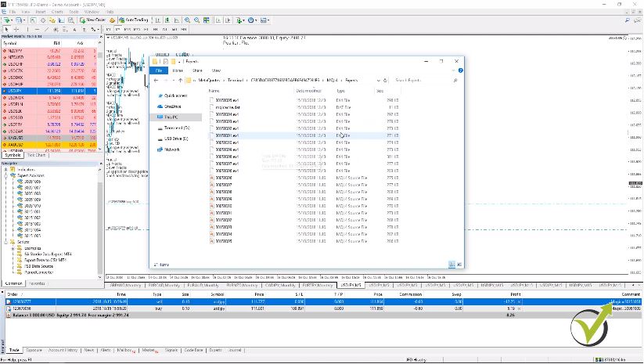Screen dimensions: 644x364
Task: Switch chart to H1 timeframe
Action: coord(146,30)
